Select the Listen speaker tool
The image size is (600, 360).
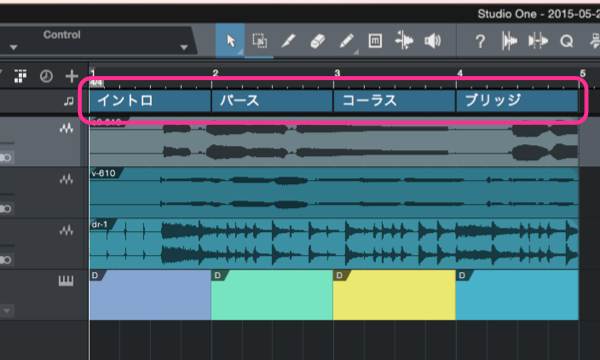433,41
